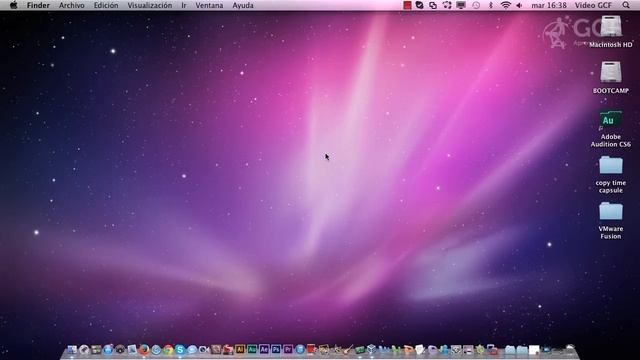Viewport: 640px width, 360px height.
Task: Launch Firefox from the Dock
Action: tap(144, 349)
